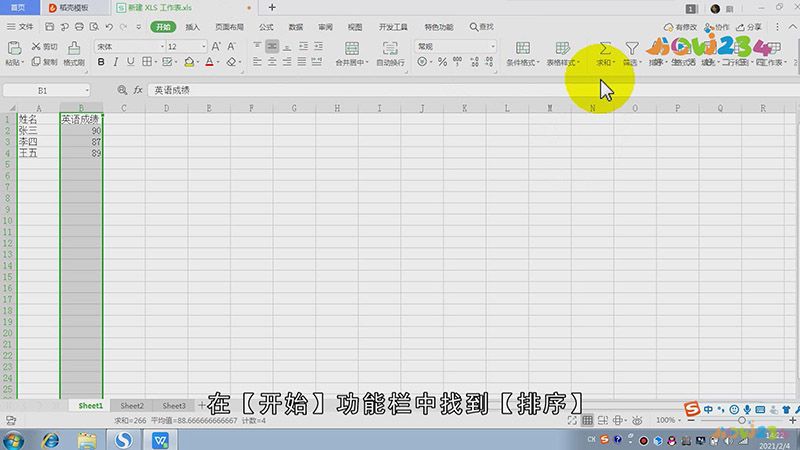Open the font size 12 dropdown
The width and height of the screenshot is (800, 450).
[204, 46]
